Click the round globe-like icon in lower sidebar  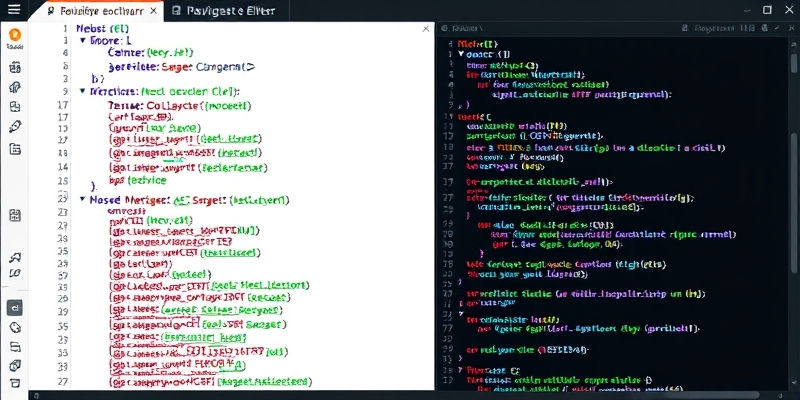click(x=15, y=327)
